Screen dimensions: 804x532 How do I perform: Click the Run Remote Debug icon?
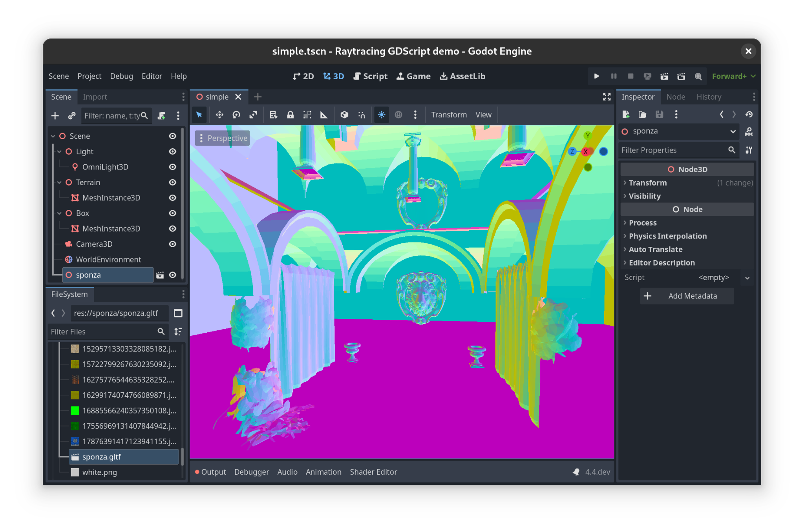(647, 76)
